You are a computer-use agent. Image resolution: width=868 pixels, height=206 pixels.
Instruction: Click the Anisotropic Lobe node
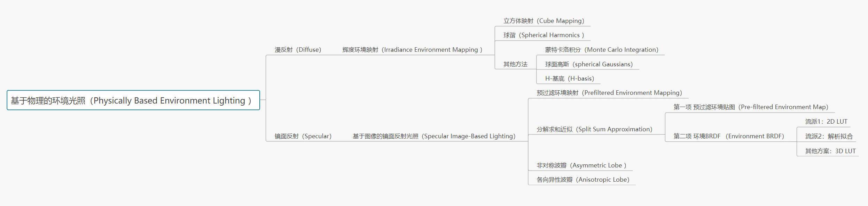coord(582,180)
